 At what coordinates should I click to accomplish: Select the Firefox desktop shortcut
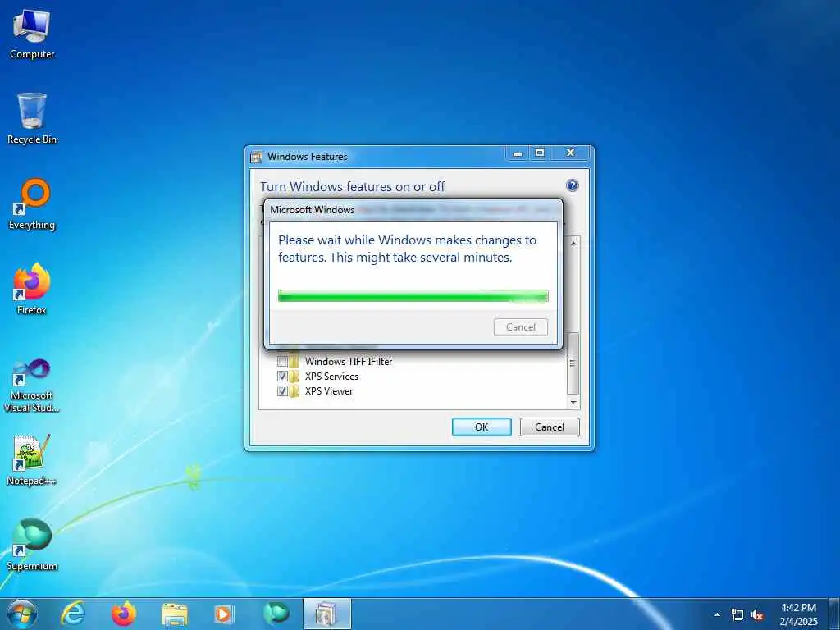tap(32, 290)
